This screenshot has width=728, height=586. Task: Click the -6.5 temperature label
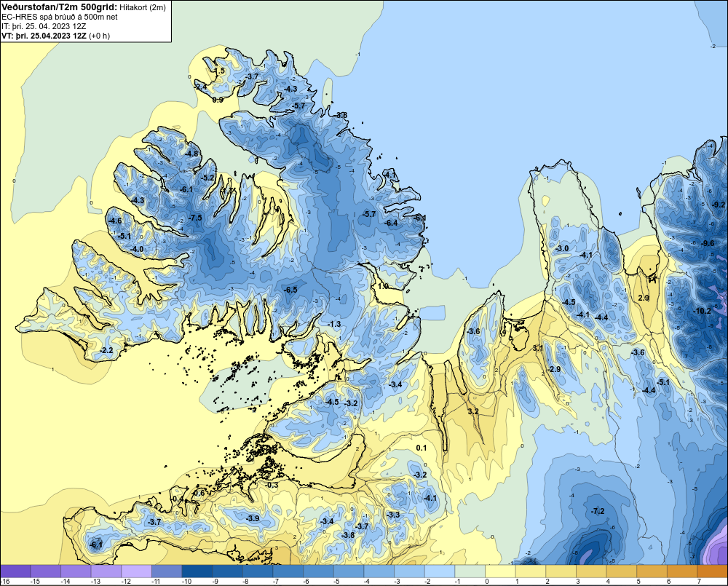click(x=290, y=290)
